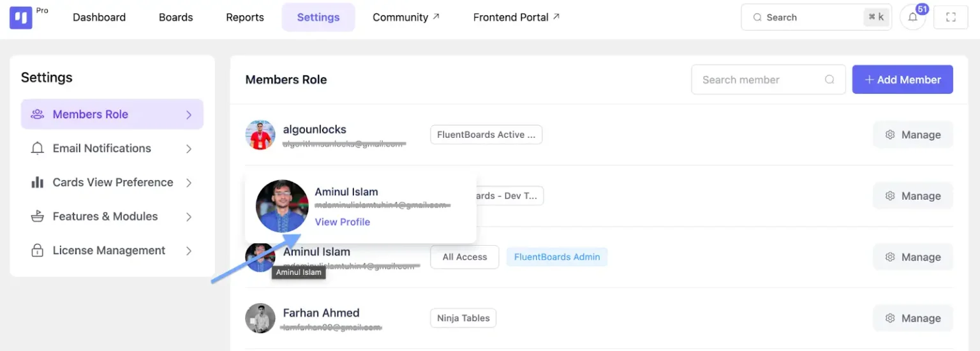Expand Email Notifications chevron
Viewport: 980px width, 351px height.
coord(189,149)
